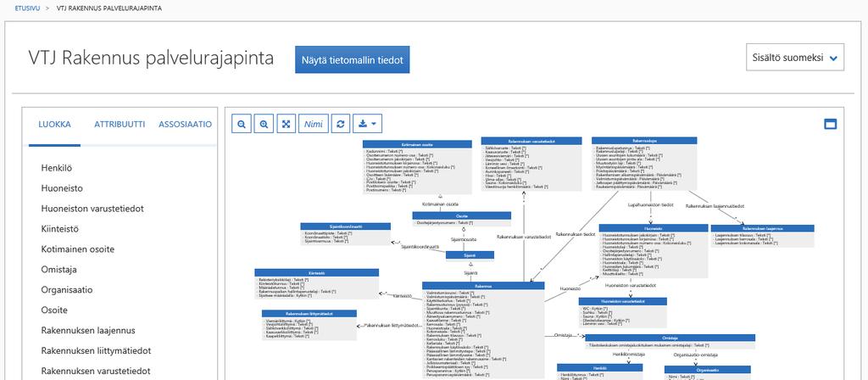
Task: Open the download dropdown in the diagram toolbar
Action: tap(367, 124)
